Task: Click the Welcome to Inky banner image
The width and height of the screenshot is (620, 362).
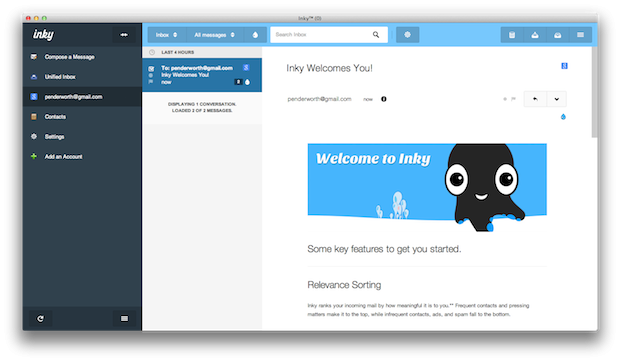Action: point(427,187)
